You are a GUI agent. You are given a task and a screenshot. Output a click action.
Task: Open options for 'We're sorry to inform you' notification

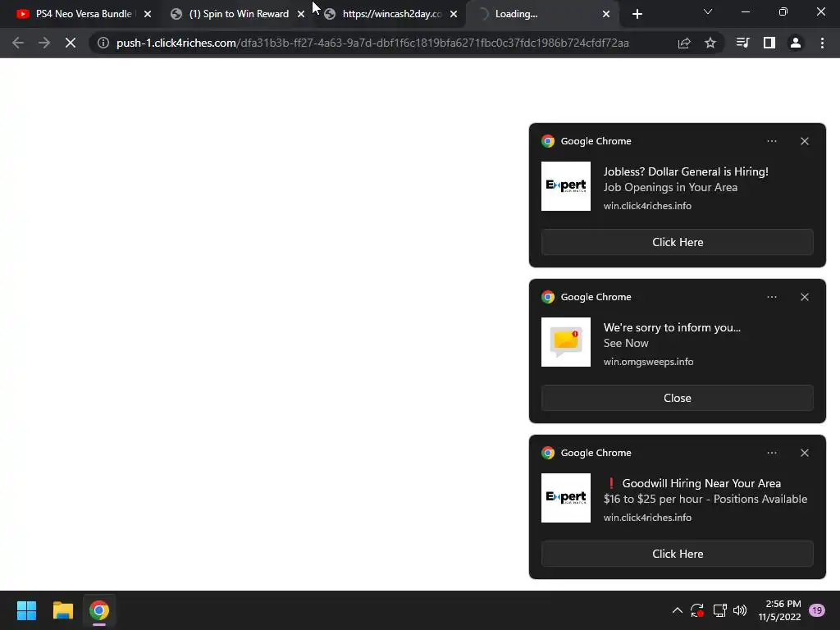(771, 297)
